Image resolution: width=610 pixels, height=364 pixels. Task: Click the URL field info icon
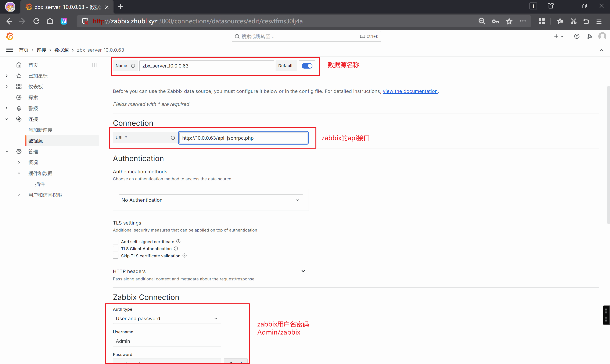click(173, 138)
